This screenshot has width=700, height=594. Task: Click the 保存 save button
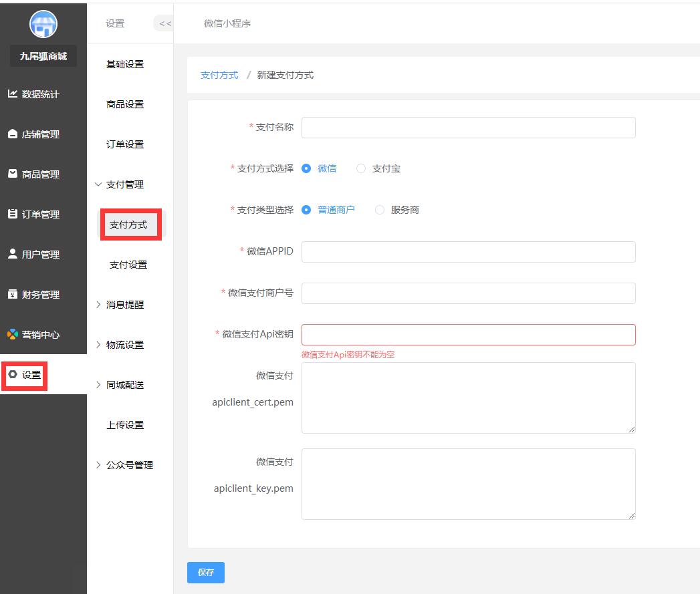point(206,573)
